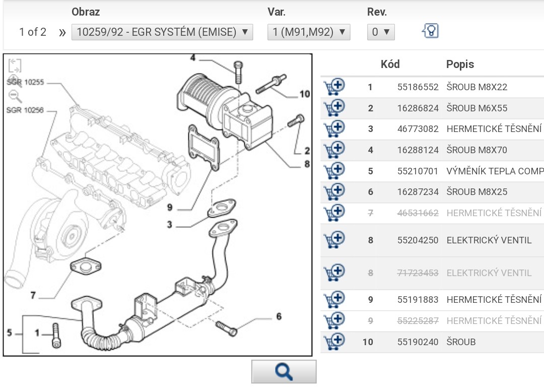
Task: Add ELEKTRICKÝ VENTIL 55204250 to cart
Action: tap(334, 240)
